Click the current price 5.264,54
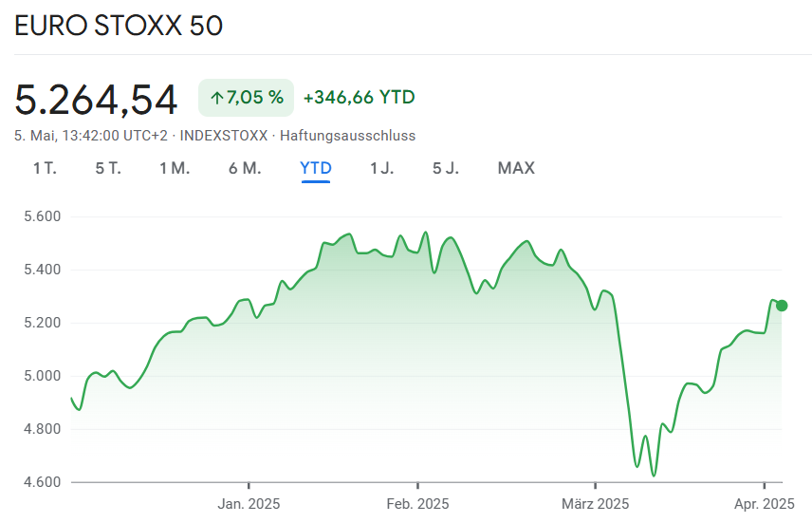Screen dimensions: 812x523 click(96, 99)
